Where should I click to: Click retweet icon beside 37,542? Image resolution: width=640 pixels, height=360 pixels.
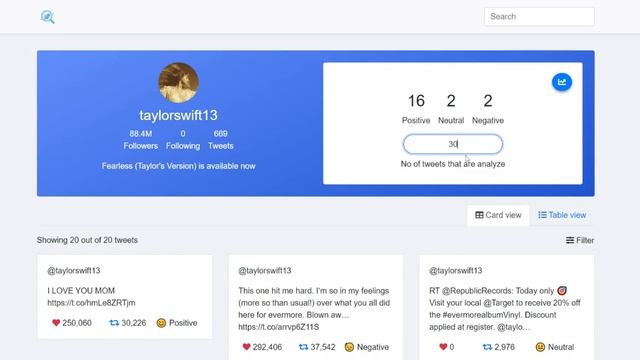303,347
